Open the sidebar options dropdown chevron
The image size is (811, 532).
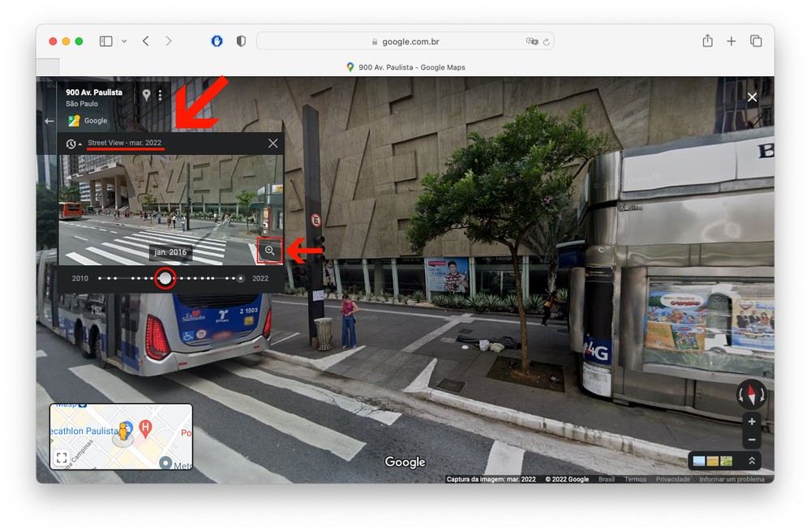124,41
